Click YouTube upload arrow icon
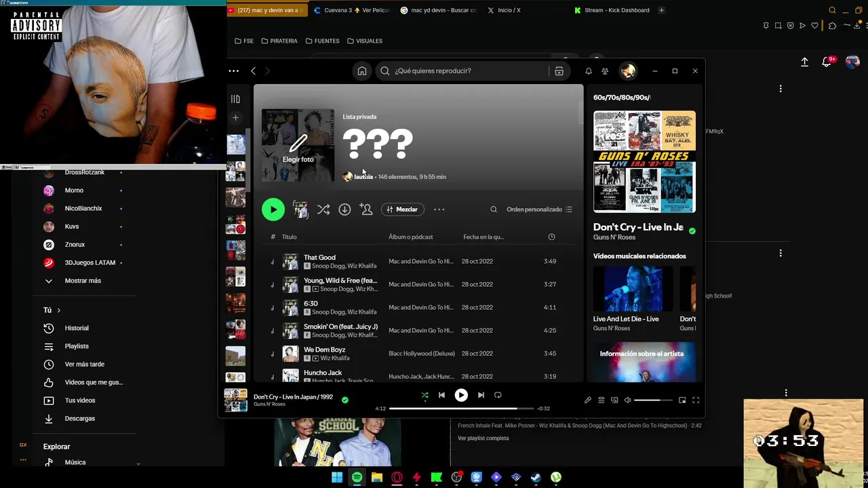Screen dimensions: 868x488 click(804, 62)
